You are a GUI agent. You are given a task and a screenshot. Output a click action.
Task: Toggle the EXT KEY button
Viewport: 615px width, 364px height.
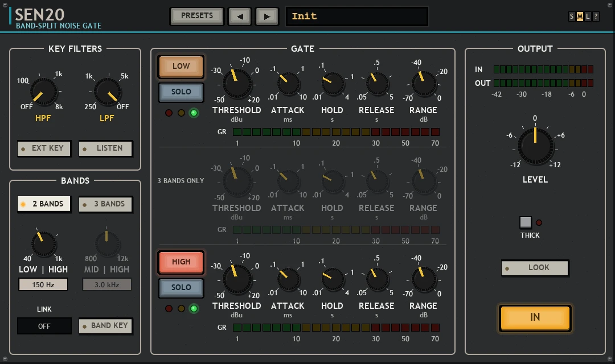44,148
